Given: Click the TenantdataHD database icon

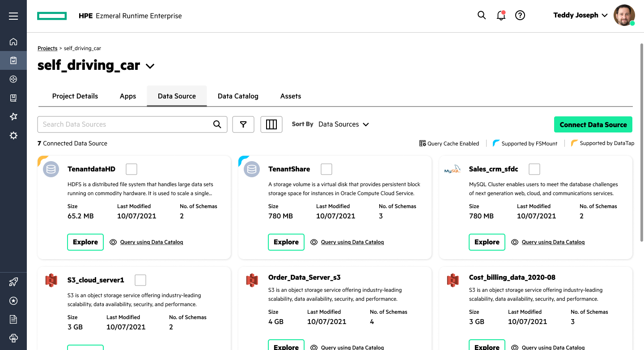Looking at the screenshot, I should pos(51,169).
